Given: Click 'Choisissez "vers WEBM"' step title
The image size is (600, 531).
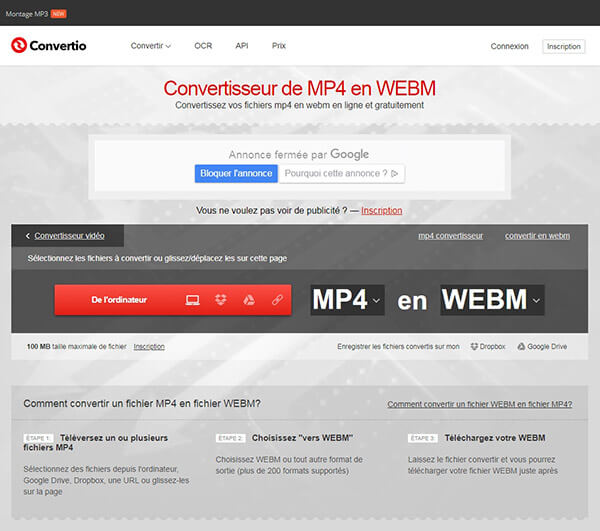Looking at the screenshot, I should pyautogui.click(x=302, y=438).
